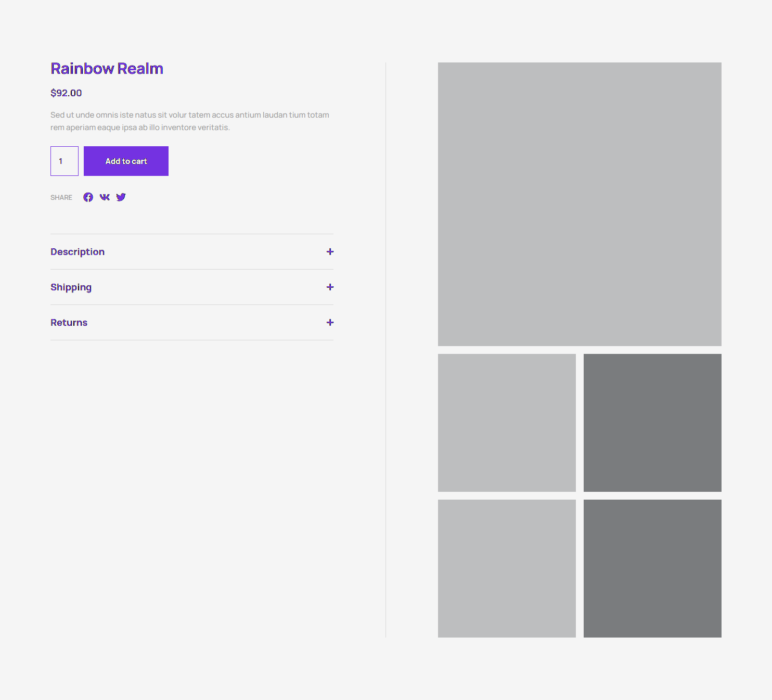This screenshot has height=700, width=772.
Task: Click the plus icon beside Shipping
Action: [330, 287]
